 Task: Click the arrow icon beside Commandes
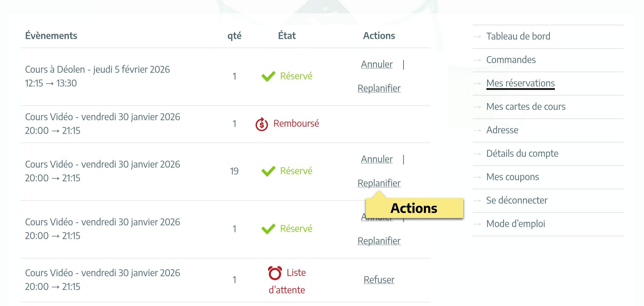(x=477, y=60)
